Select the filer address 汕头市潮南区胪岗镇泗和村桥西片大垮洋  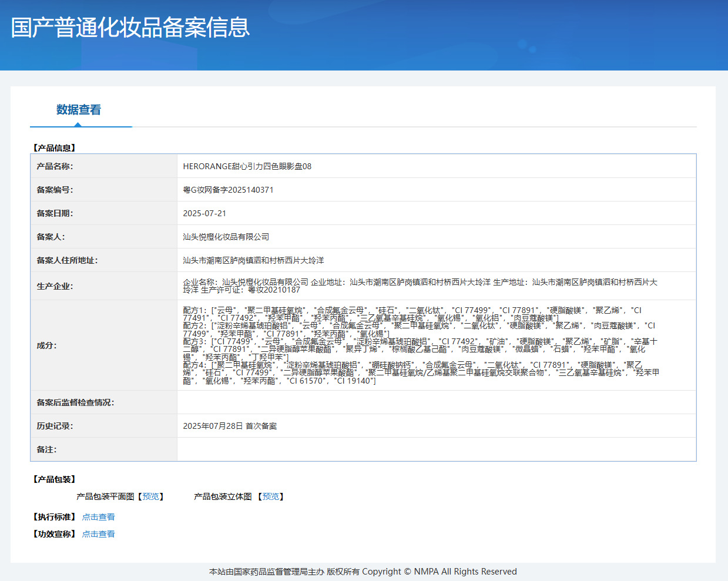253,260
